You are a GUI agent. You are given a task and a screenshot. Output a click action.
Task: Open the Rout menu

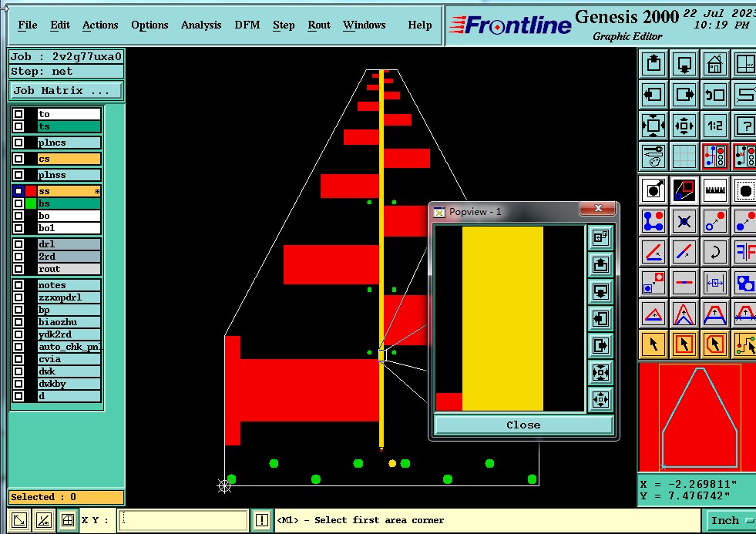click(319, 25)
